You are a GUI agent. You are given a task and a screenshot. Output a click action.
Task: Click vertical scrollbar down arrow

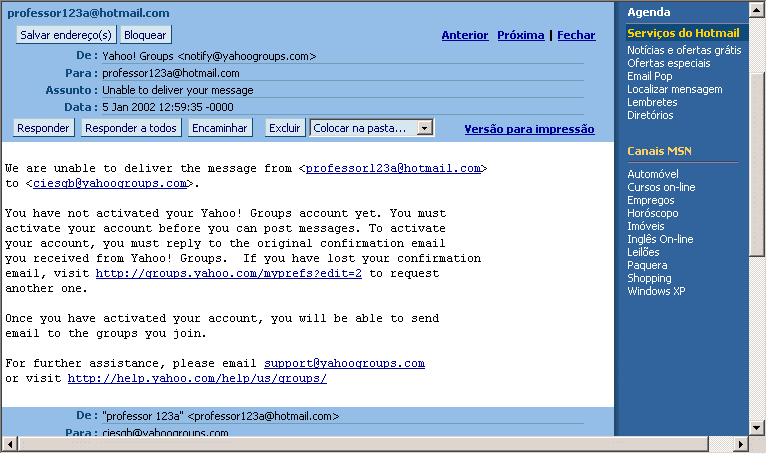pos(757,427)
